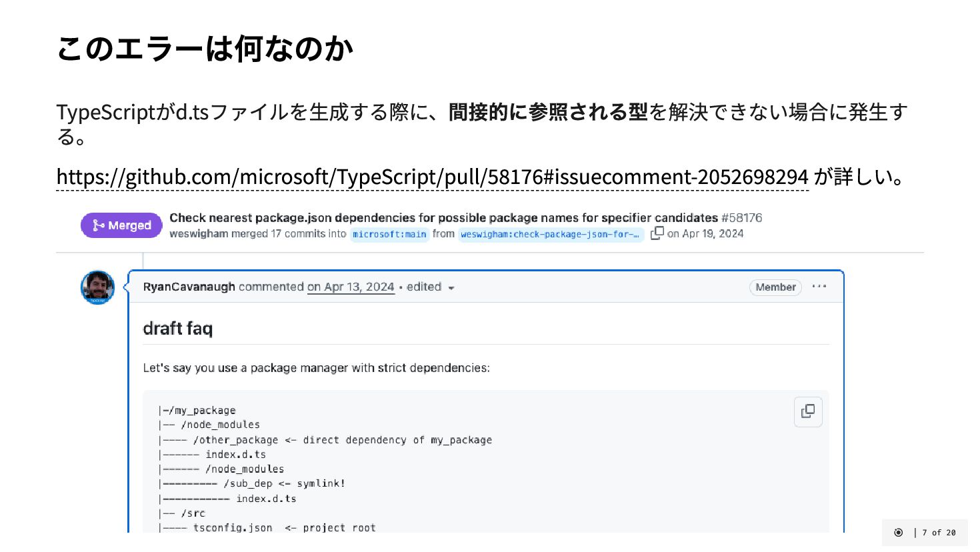
Task: Click the #58176 pull request number
Action: pyautogui.click(x=741, y=217)
